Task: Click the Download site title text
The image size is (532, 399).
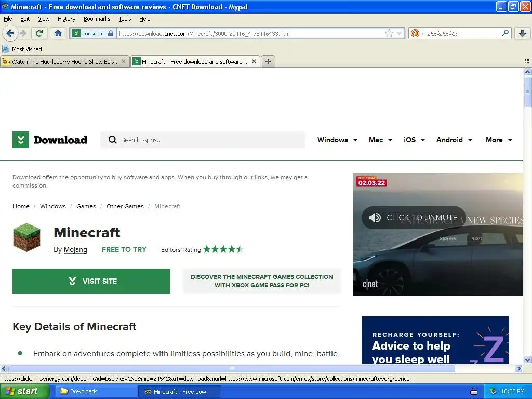Action: click(x=61, y=140)
